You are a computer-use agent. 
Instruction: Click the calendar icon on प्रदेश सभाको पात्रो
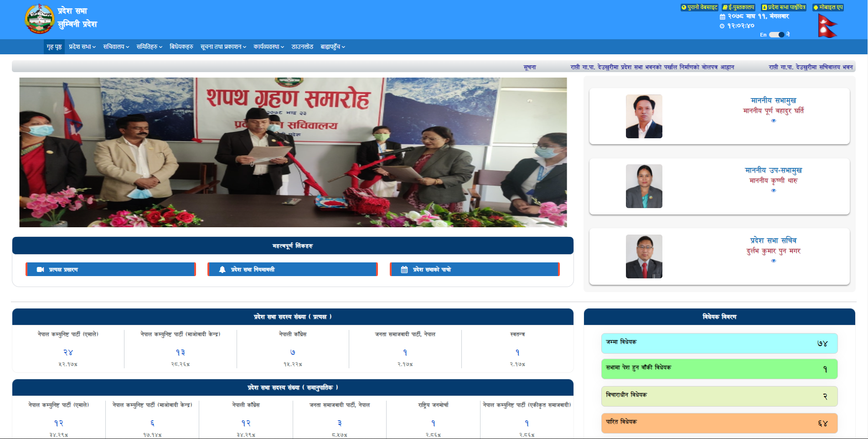click(x=404, y=269)
